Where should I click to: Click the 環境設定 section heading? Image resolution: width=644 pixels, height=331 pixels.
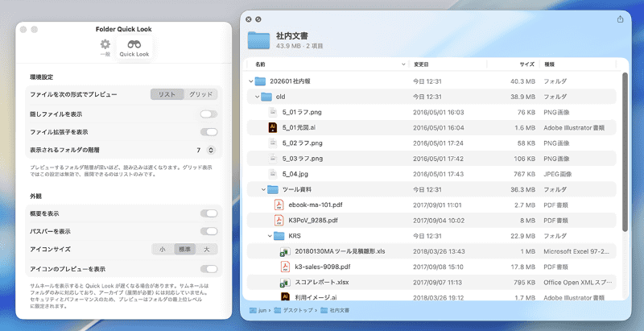click(42, 77)
